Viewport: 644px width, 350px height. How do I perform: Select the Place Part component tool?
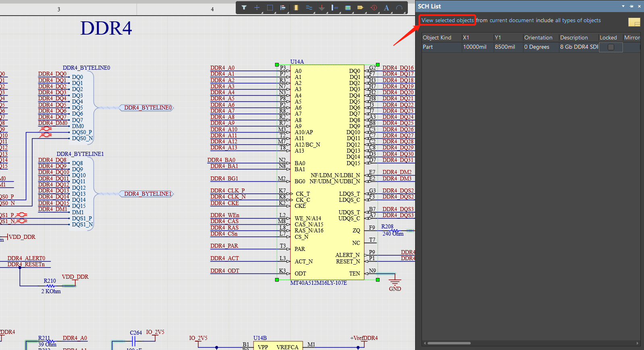click(296, 8)
